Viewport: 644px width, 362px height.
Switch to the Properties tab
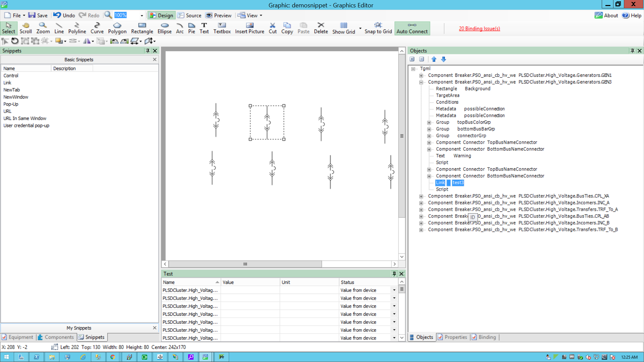[x=452, y=337]
